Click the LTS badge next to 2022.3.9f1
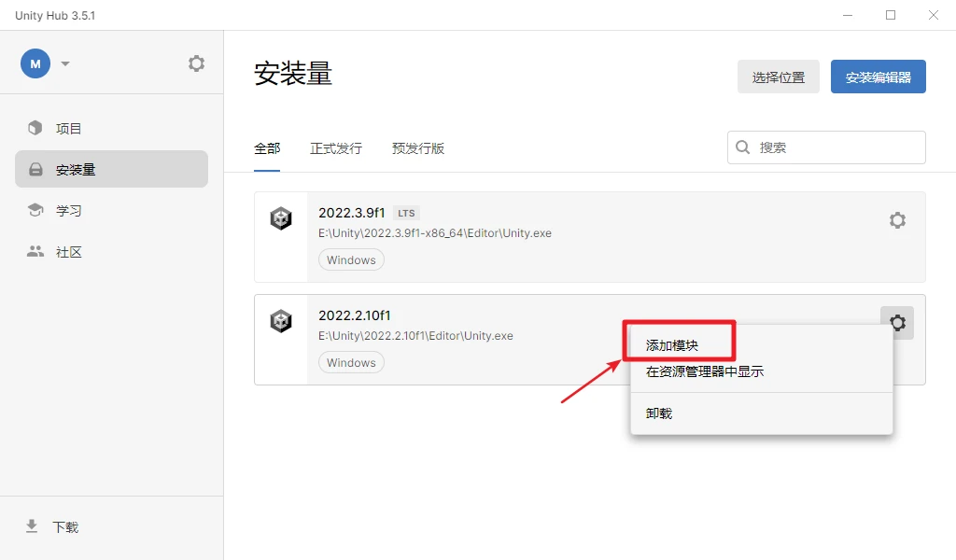Viewport: 956px width, 560px height. click(x=406, y=214)
